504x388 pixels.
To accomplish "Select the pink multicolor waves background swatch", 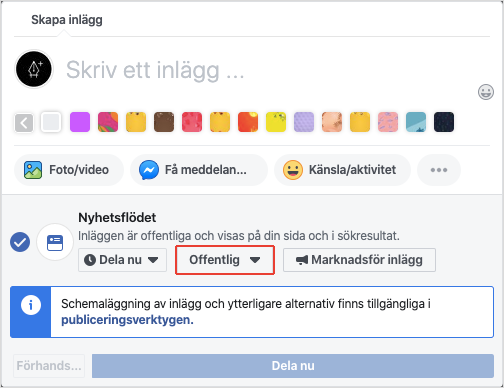I will pos(108,122).
